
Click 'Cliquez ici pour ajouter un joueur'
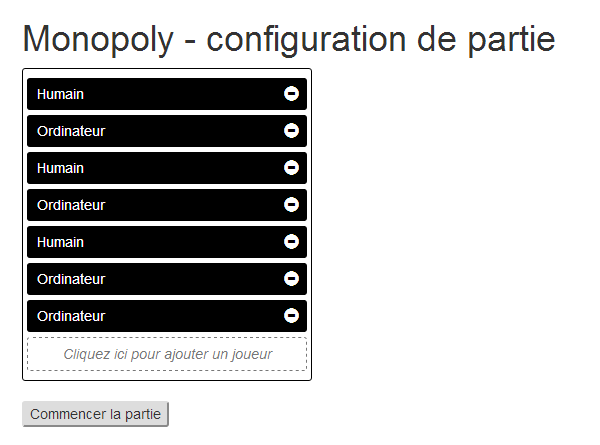[x=167, y=354]
